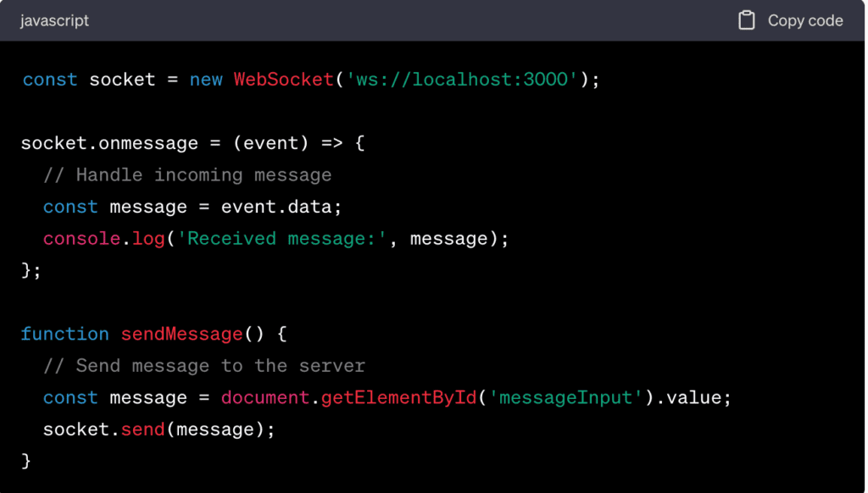The image size is (868, 493).
Task: Click the function keyword
Action: pos(64,335)
